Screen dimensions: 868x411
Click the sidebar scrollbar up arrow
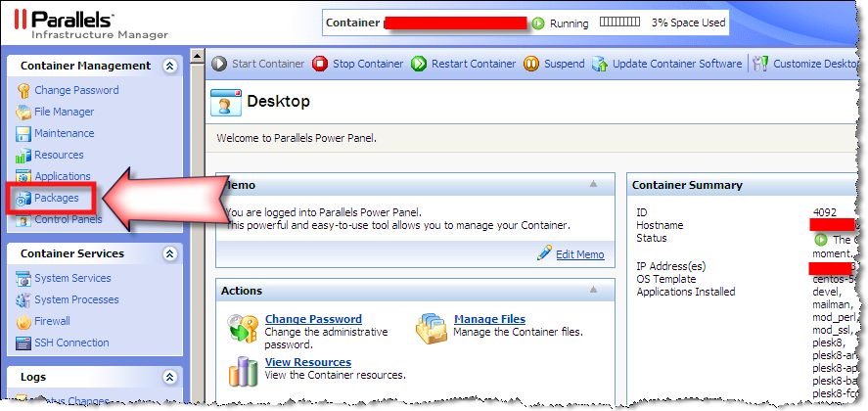(x=197, y=56)
